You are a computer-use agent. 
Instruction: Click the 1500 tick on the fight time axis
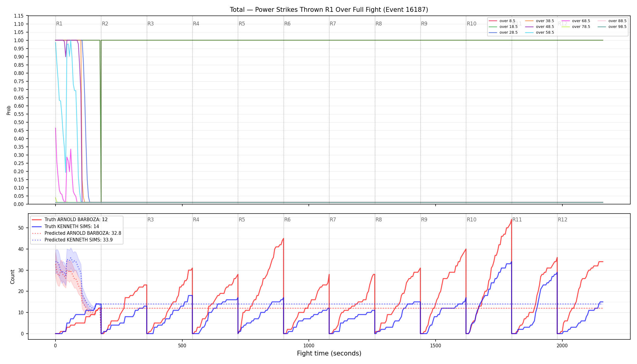pyautogui.click(x=436, y=345)
